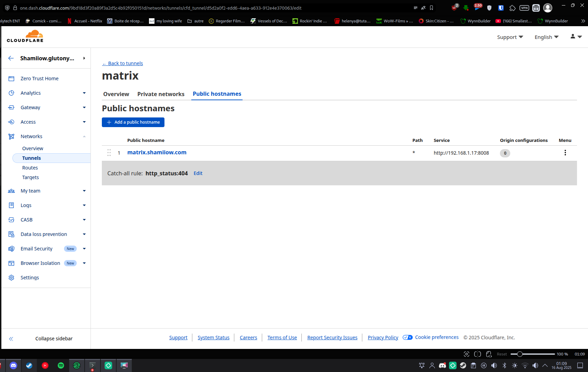Open Wi-Fi settings in system tray

click(x=525, y=365)
